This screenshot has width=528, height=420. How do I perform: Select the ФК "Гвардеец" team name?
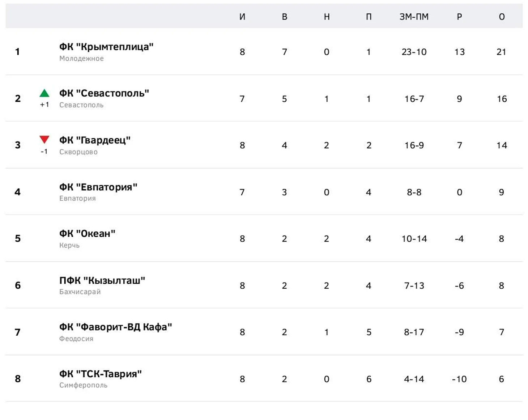pyautogui.click(x=95, y=140)
